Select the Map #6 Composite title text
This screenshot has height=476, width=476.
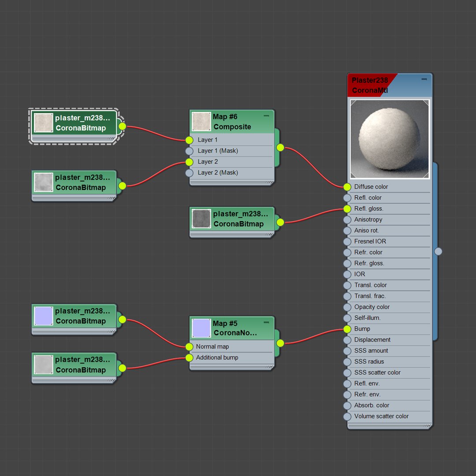(232, 122)
